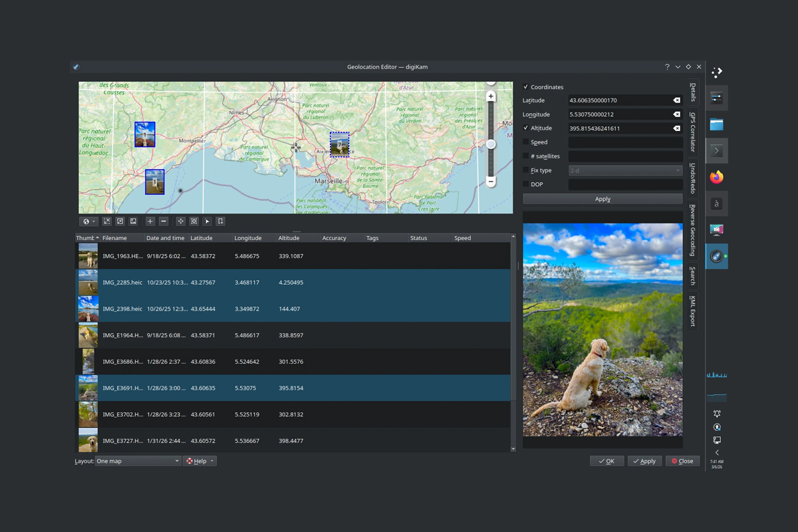The image size is (798, 532).
Task: Switch to the Details side tab
Action: click(693, 92)
